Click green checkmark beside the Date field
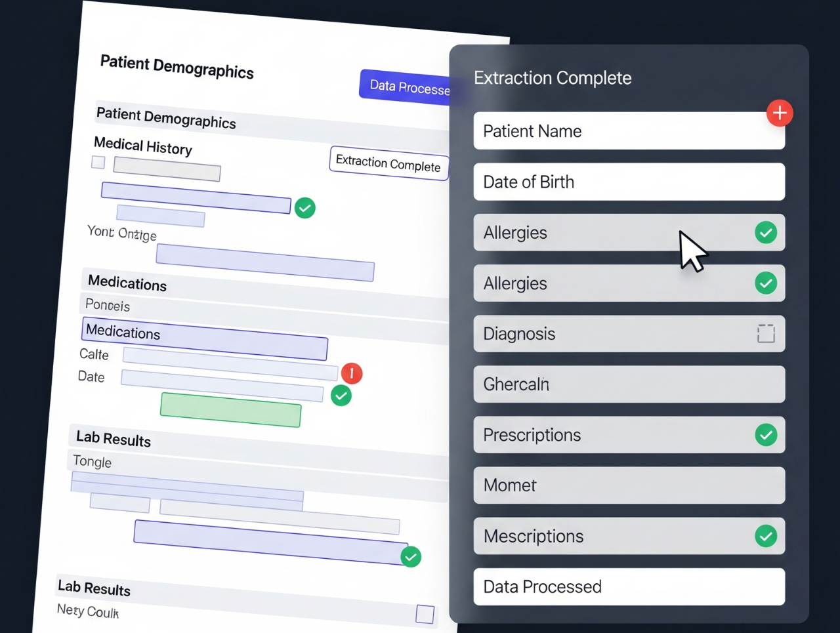840x633 pixels. coord(341,396)
